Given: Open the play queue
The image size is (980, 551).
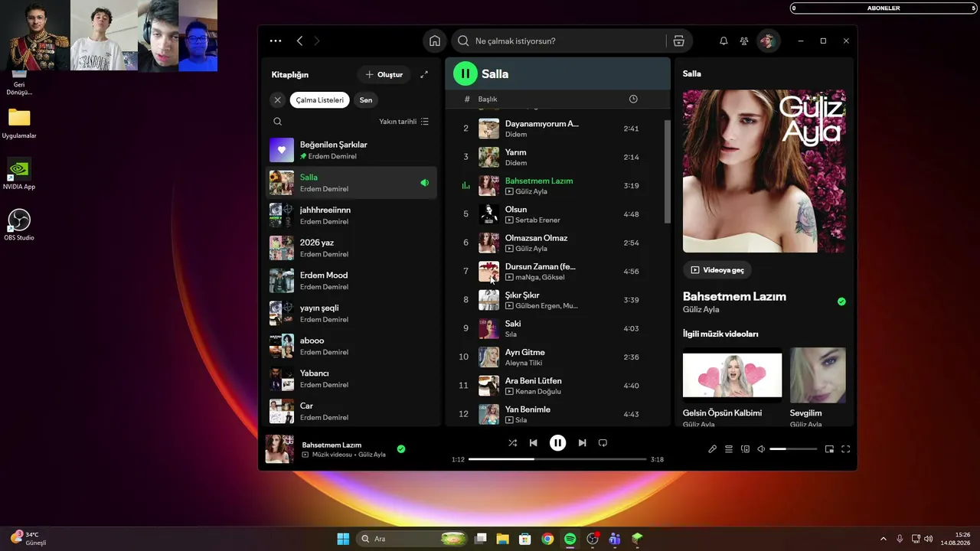Looking at the screenshot, I should click(729, 449).
